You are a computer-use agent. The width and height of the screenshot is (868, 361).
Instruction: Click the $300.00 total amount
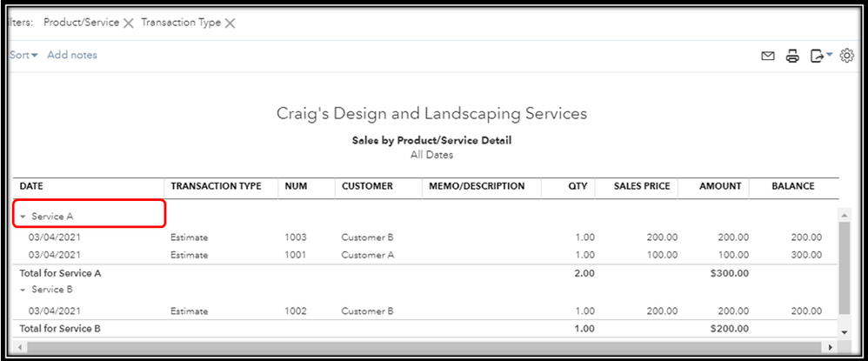tap(730, 273)
